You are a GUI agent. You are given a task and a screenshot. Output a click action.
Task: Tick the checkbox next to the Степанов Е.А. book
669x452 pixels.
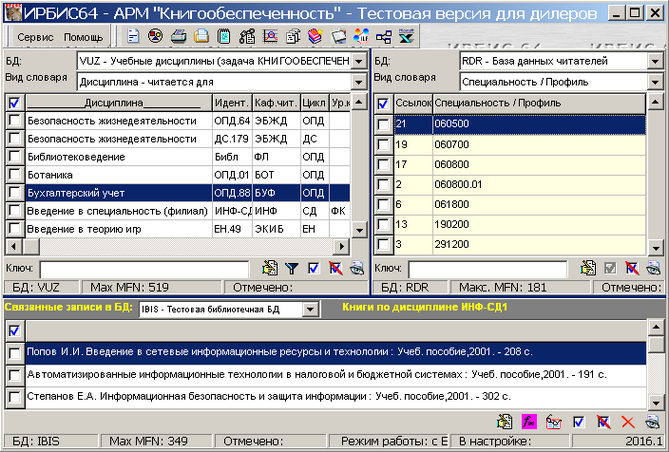pos(15,397)
